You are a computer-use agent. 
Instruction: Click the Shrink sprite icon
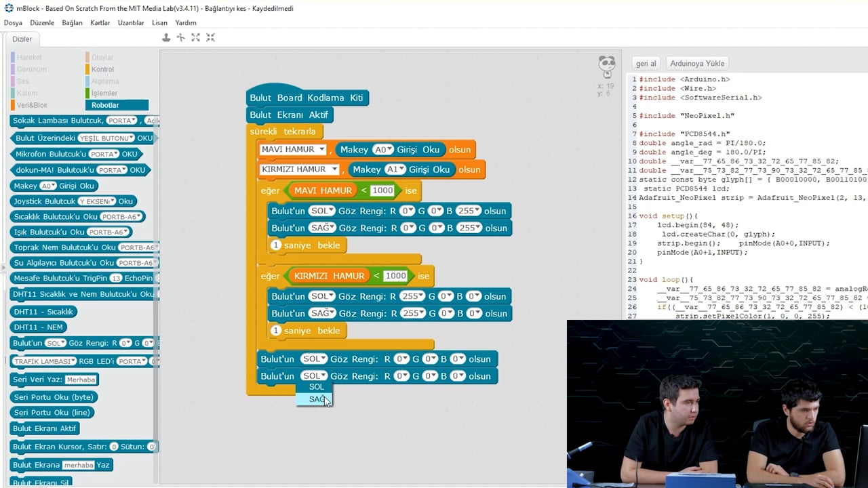[x=210, y=38]
